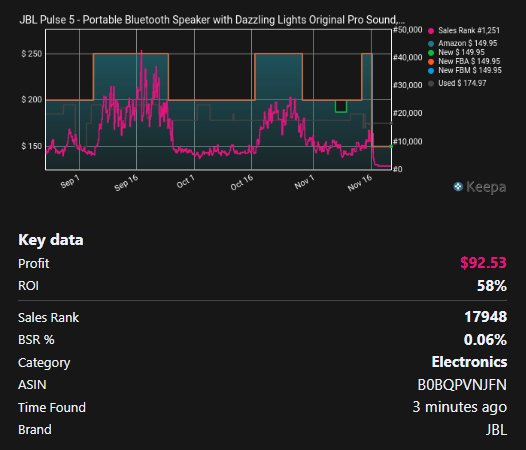Viewport: 526px width, 450px height.
Task: Click the ASIN label
Action: [x=32, y=385]
